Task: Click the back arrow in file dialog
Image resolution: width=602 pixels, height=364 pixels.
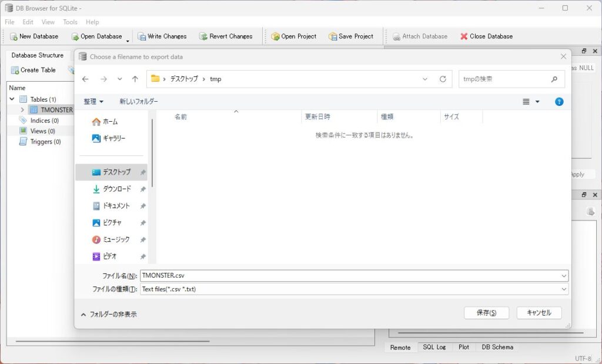Action: point(85,79)
